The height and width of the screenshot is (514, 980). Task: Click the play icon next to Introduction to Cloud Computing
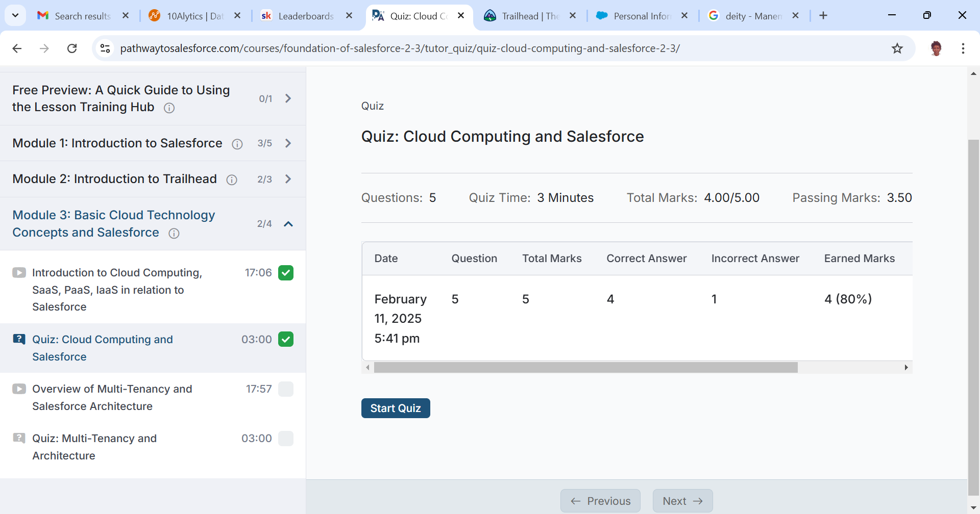tap(19, 272)
